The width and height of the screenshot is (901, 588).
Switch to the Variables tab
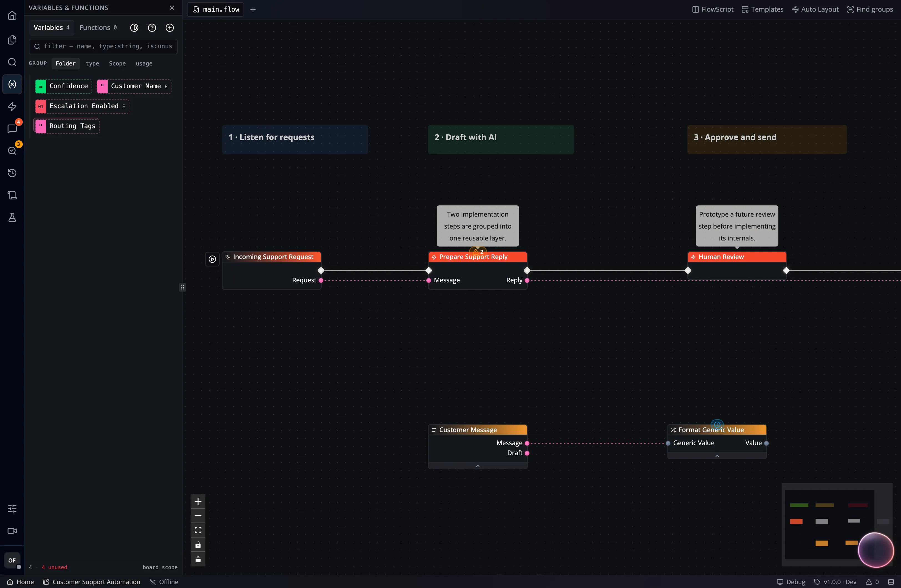pyautogui.click(x=52, y=28)
